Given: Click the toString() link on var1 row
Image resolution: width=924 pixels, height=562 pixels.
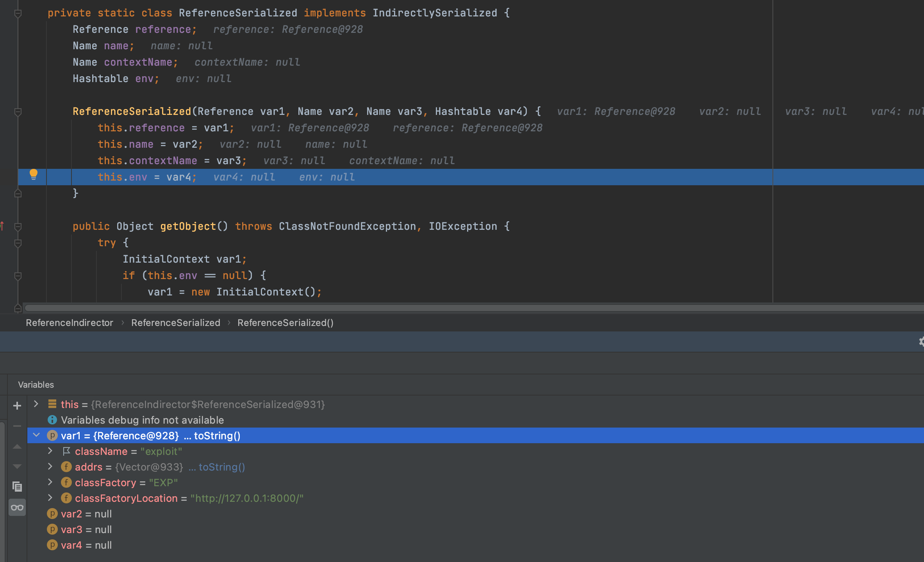Looking at the screenshot, I should point(217,435).
